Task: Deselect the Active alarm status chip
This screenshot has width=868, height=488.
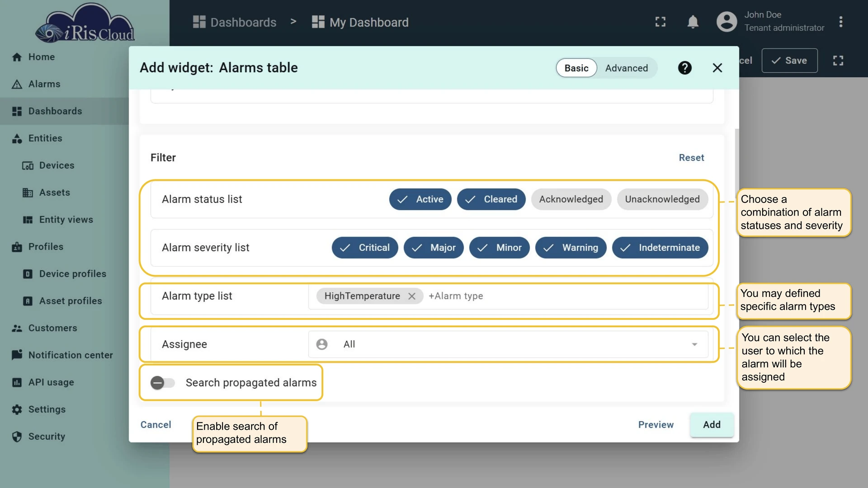Action: point(420,199)
